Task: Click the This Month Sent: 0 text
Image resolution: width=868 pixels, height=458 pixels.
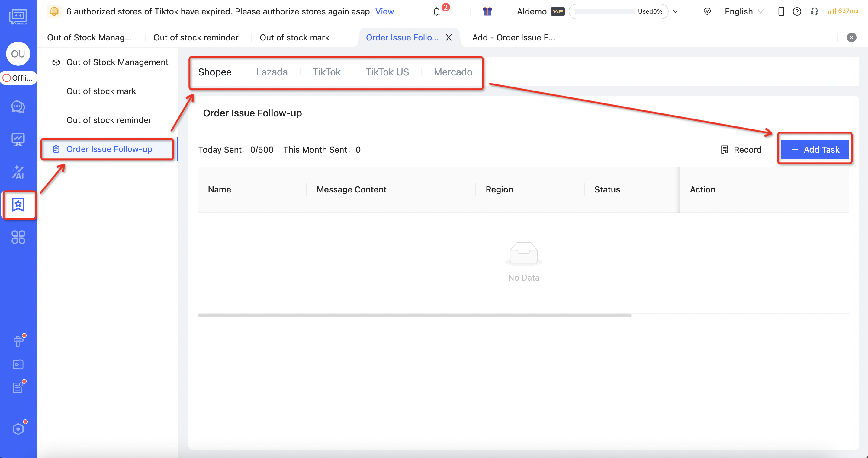Action: click(x=322, y=150)
